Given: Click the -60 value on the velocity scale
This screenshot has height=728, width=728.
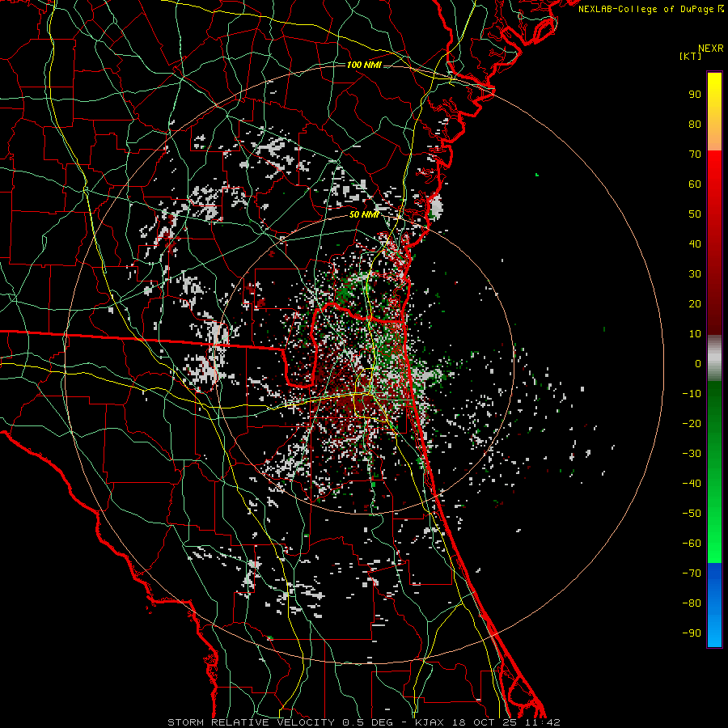Looking at the screenshot, I should coord(692,544).
